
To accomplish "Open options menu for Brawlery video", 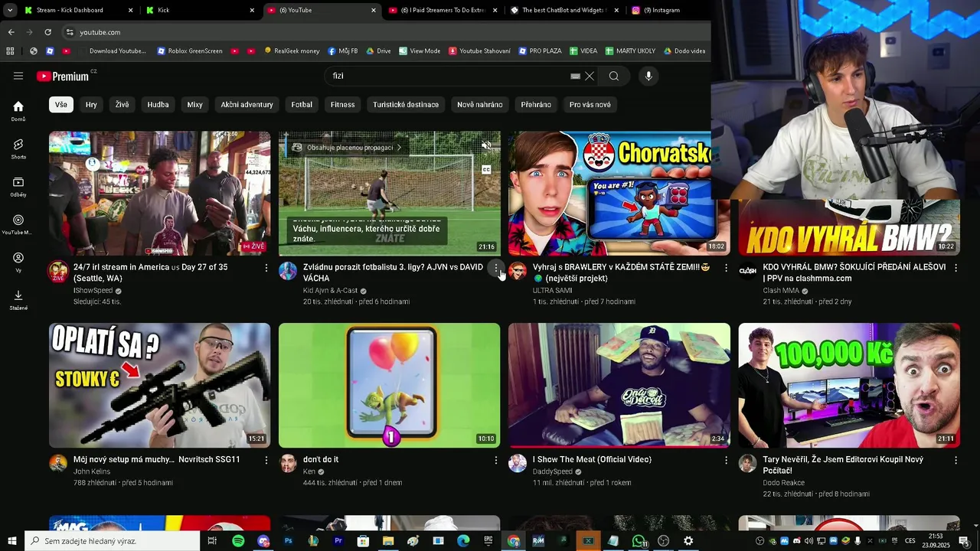I will [x=726, y=268].
